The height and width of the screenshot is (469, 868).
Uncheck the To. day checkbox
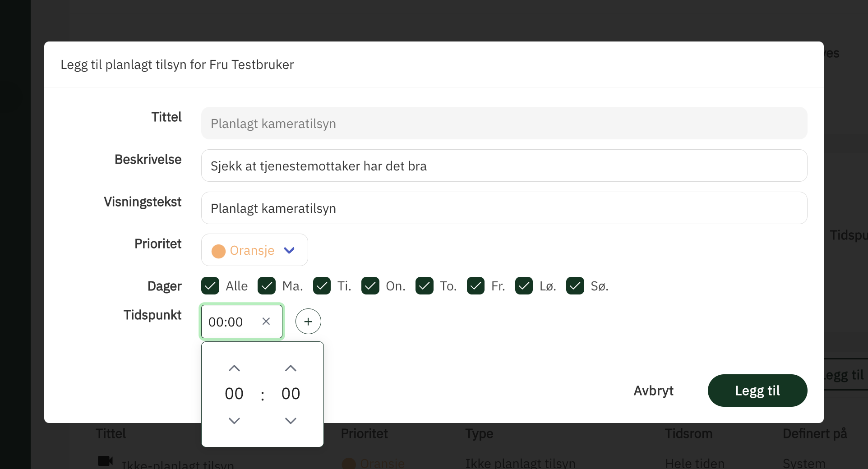point(425,286)
